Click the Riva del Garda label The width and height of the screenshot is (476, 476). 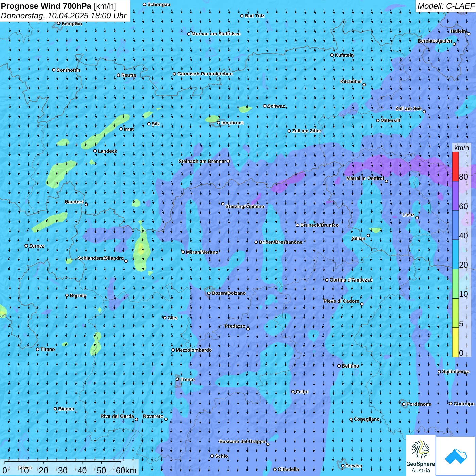(117, 416)
